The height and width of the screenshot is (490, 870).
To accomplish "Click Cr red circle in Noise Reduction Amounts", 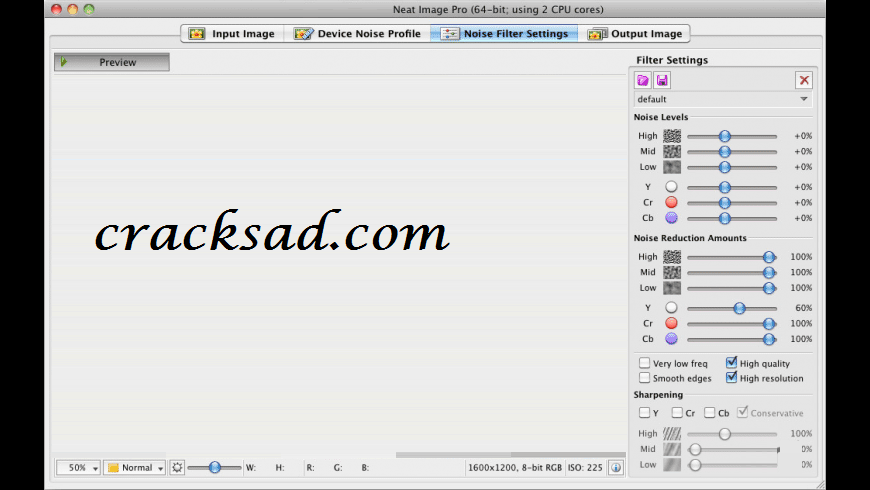I will [671, 323].
